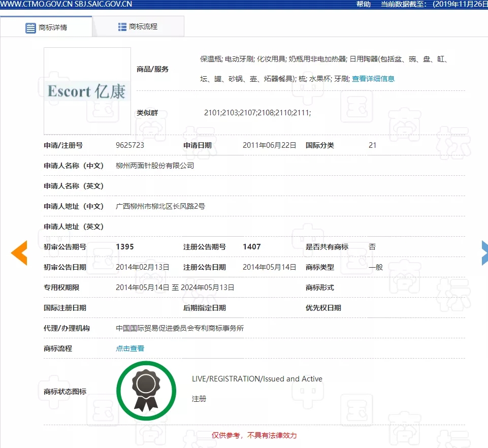The width and height of the screenshot is (488, 448).
Task: Click the address 广西柳州市柳北区长风路2号
Action: point(160,206)
